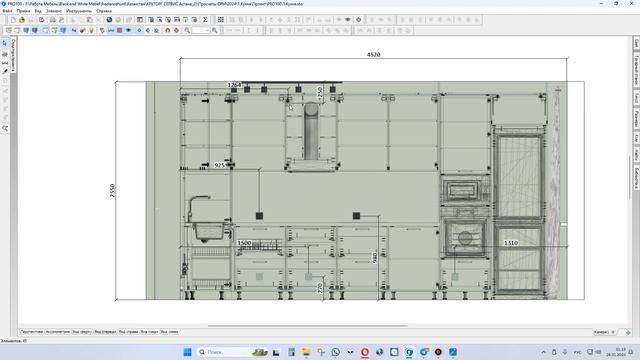Image resolution: width=640 pixels, height=360 pixels.
Task: Select the arrow pointer tool in left sidebar
Action: 5,43
